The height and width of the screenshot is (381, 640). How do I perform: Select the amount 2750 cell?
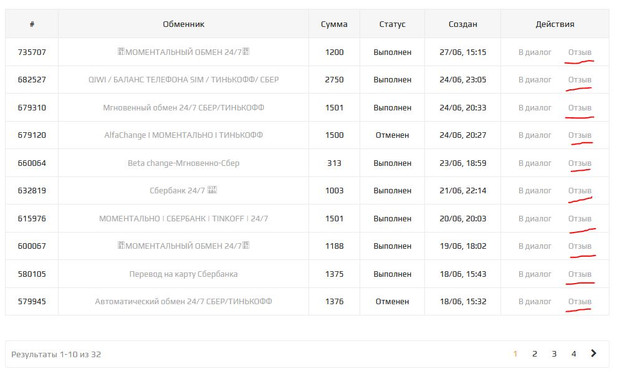[x=334, y=80]
